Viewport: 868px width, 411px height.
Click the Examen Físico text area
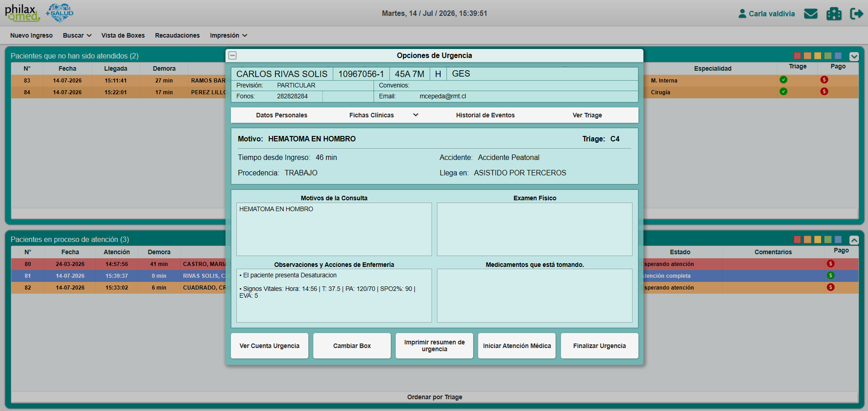click(x=535, y=229)
